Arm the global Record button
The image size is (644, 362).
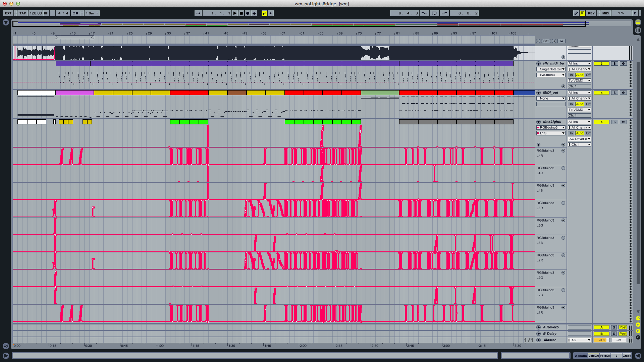tap(248, 13)
